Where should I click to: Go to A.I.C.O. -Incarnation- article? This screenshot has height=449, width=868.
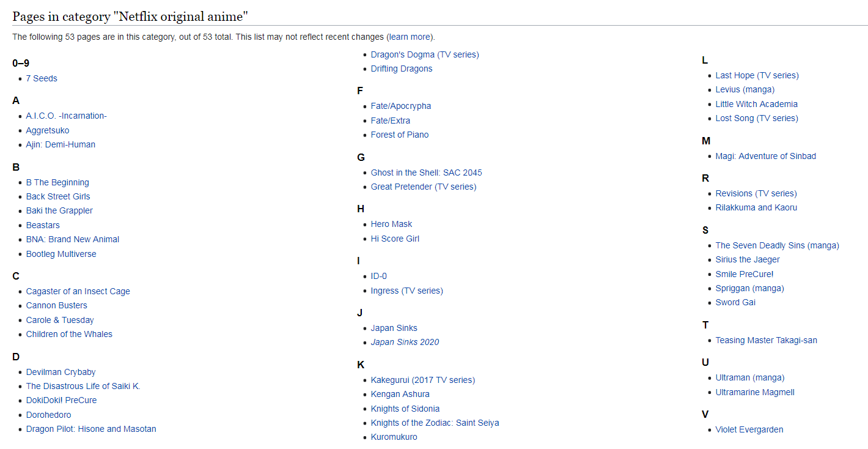67,116
